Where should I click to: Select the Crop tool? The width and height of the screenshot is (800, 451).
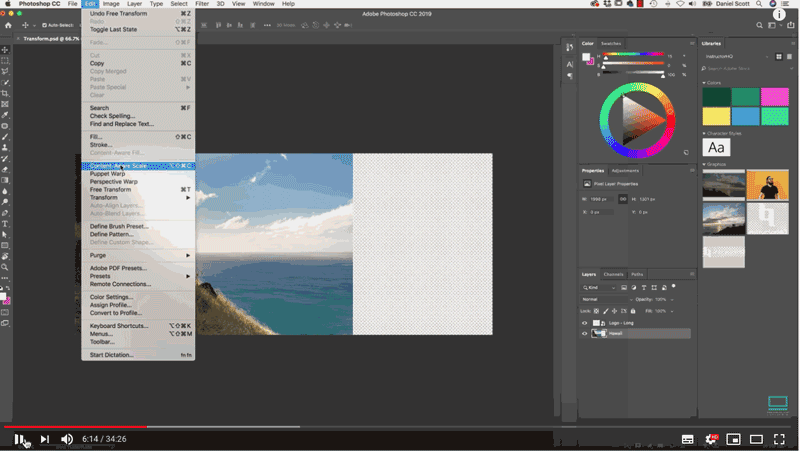[x=5, y=93]
